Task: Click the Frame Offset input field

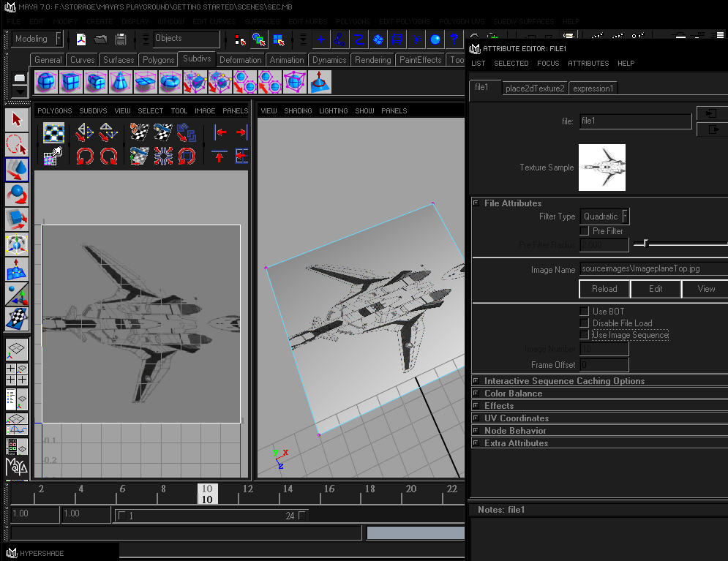Action: (x=604, y=365)
